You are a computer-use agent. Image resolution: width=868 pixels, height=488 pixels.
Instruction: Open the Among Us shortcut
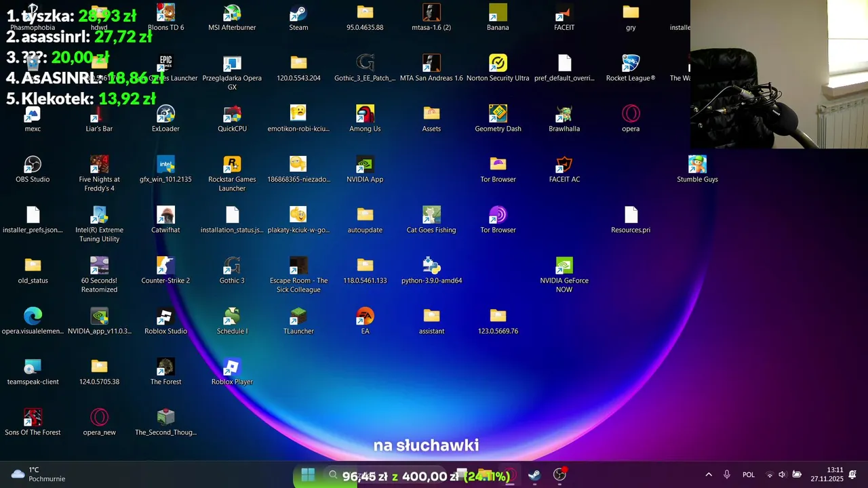coord(365,119)
